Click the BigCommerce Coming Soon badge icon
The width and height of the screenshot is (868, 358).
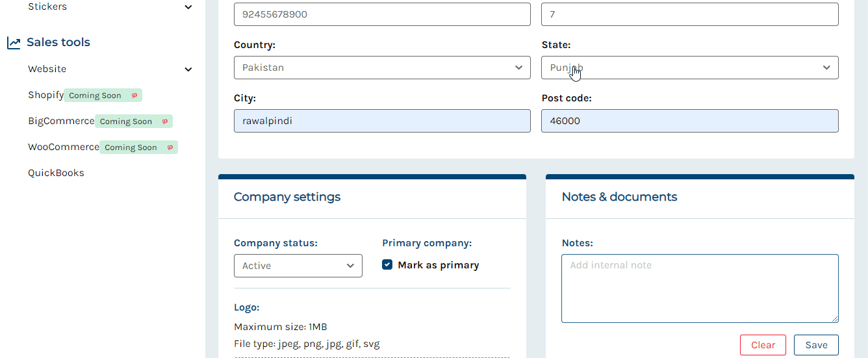click(165, 121)
